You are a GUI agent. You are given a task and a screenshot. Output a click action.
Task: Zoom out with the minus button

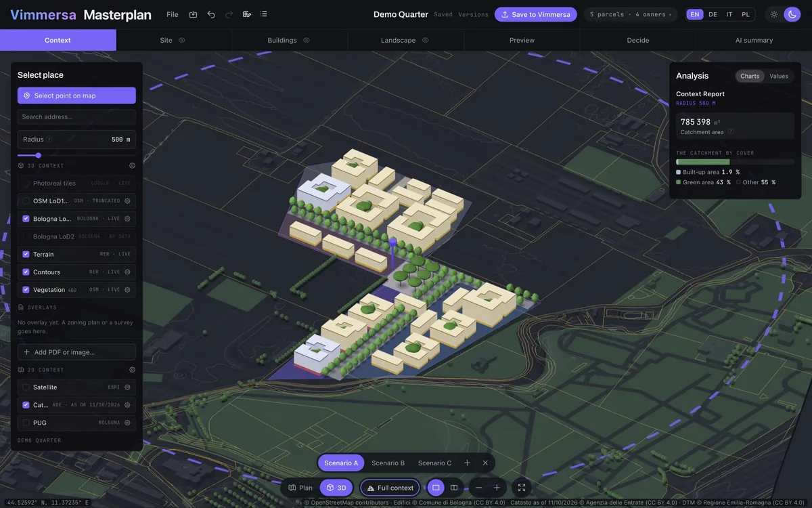click(x=479, y=488)
